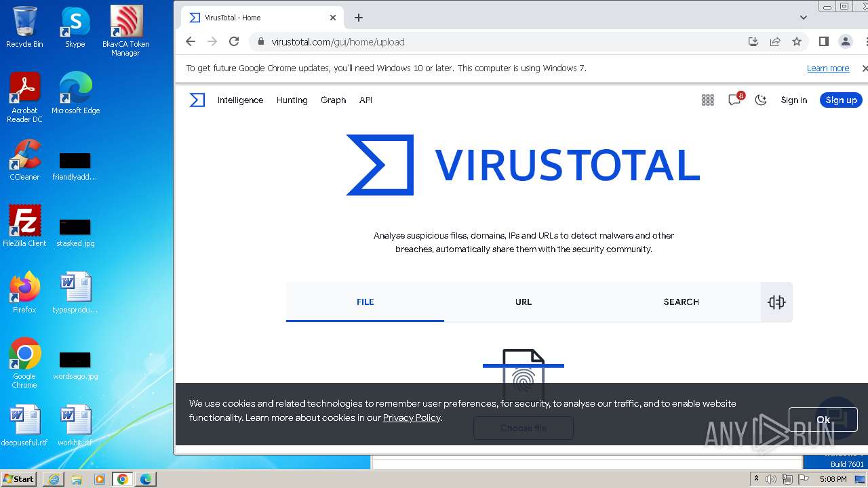This screenshot has width=868, height=488.
Task: Click the VIRUSTOTAL large logo
Action: click(523, 165)
